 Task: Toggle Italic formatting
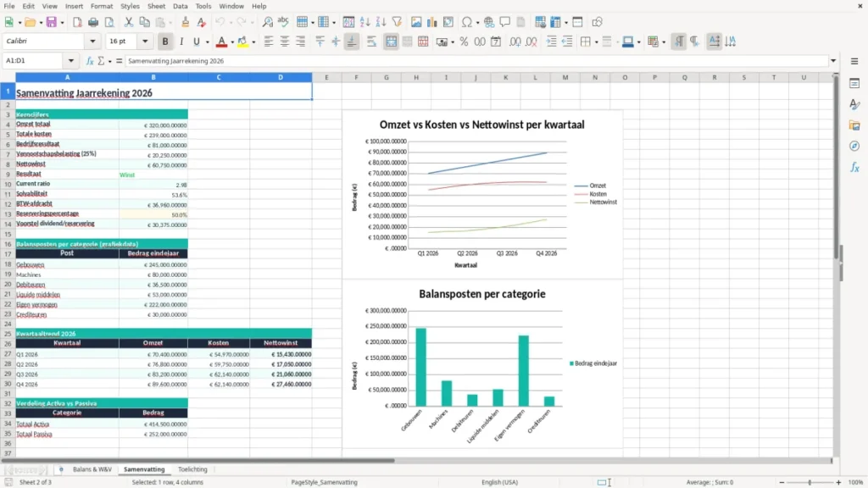point(181,42)
